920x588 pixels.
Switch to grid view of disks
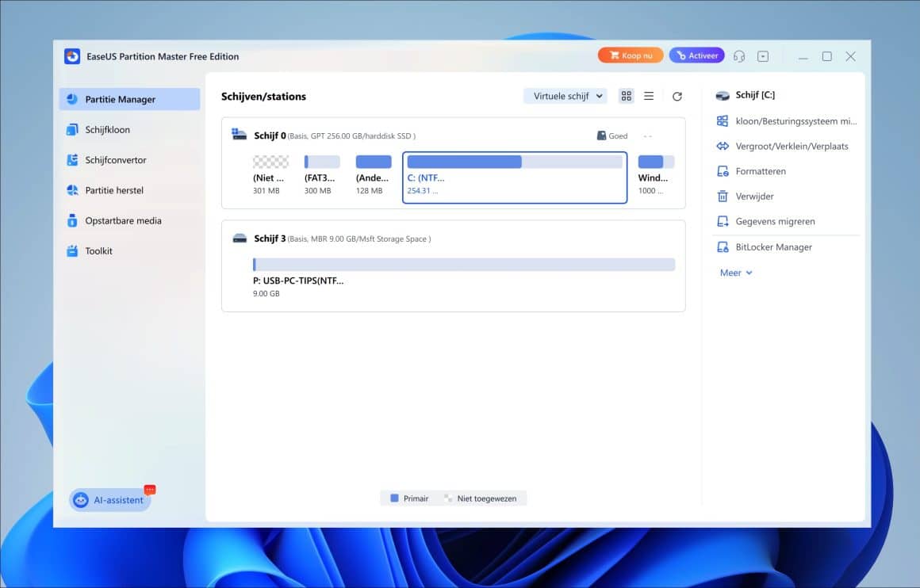click(x=626, y=95)
